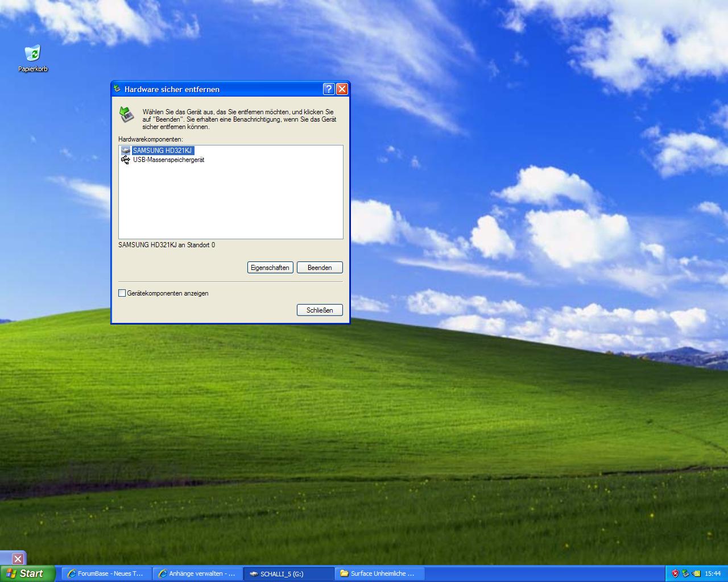Open the Windows Start menu
This screenshot has height=582, width=728.
(27, 573)
